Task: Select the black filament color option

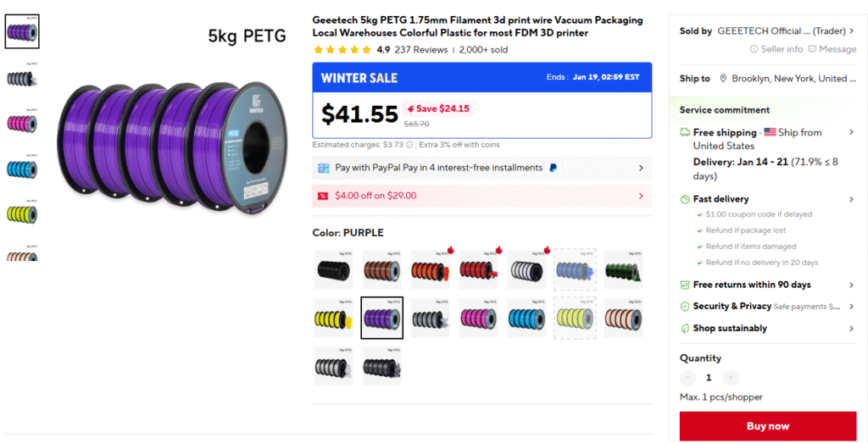Action: click(334, 269)
